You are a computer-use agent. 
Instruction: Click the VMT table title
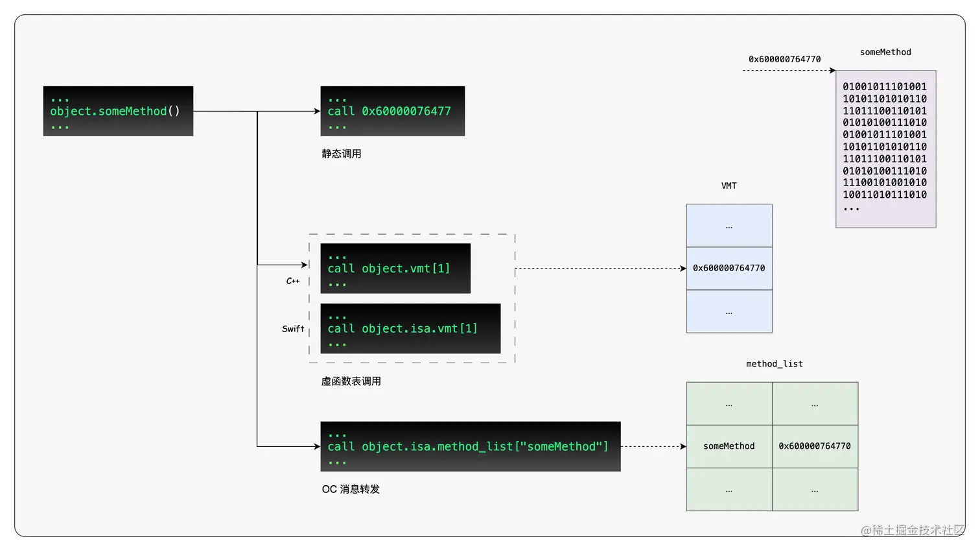point(729,186)
